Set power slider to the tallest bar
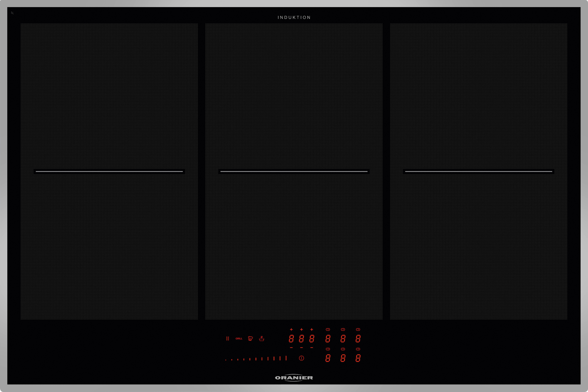The image size is (588, 392). coord(286,358)
